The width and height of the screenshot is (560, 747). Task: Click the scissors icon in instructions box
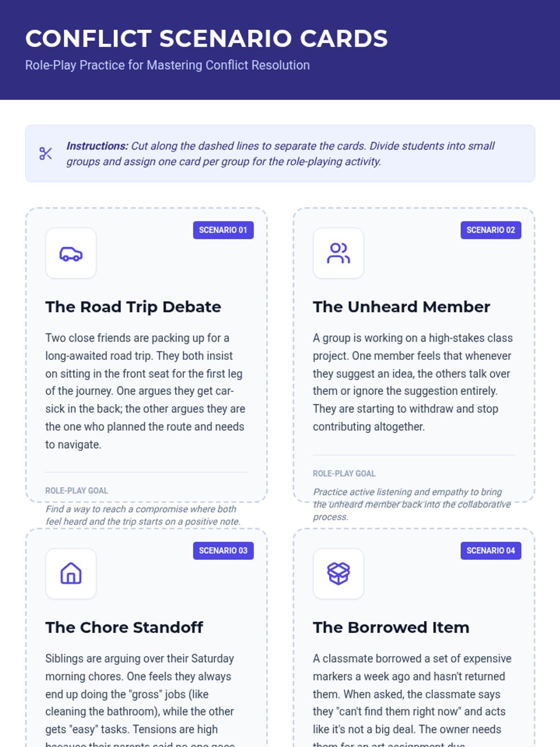click(46, 154)
